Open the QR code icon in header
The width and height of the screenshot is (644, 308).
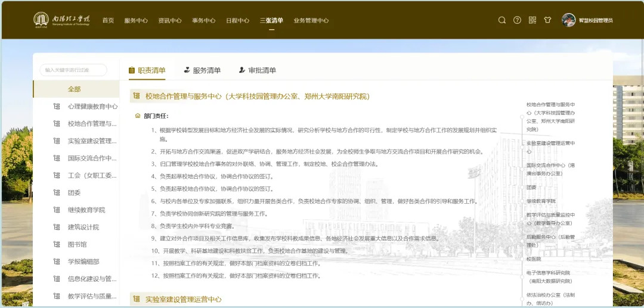coord(532,20)
